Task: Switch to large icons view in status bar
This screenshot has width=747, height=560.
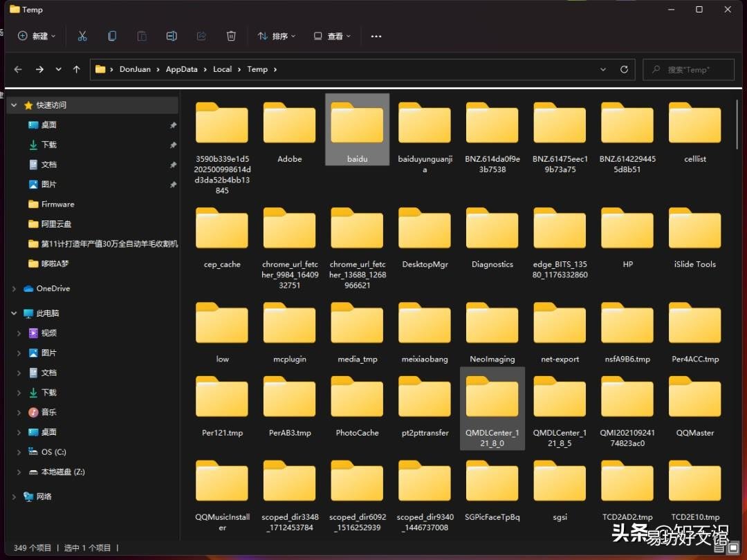Action: click(x=734, y=548)
